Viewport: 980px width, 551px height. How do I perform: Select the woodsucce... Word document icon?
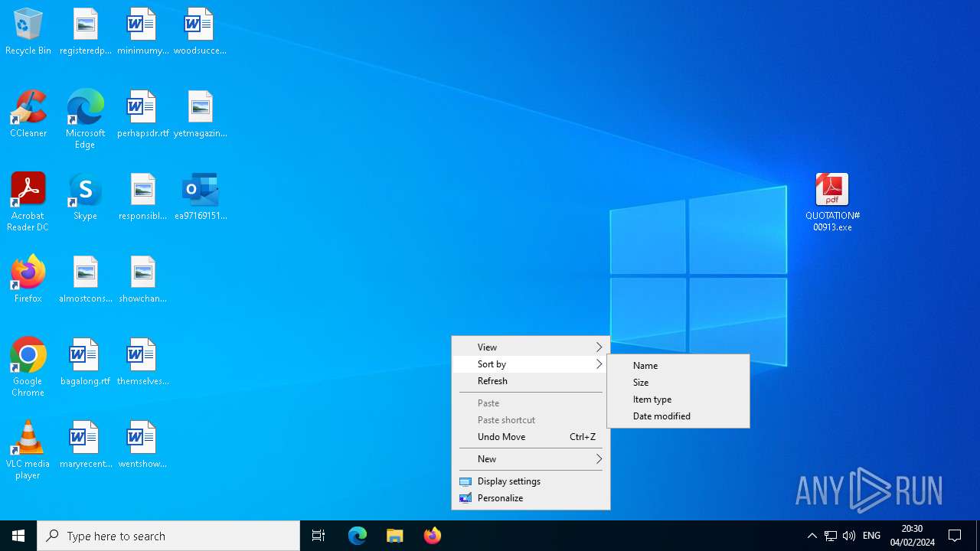pyautogui.click(x=200, y=32)
